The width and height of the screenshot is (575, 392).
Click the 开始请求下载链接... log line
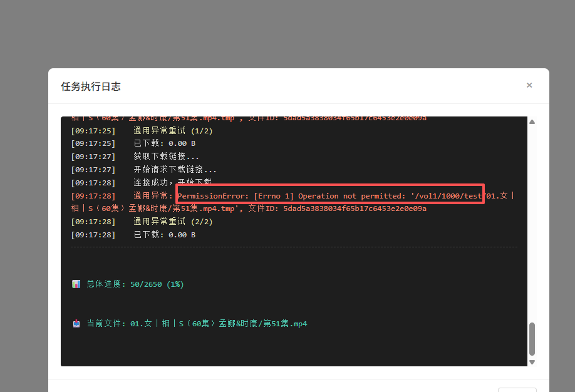(144, 170)
